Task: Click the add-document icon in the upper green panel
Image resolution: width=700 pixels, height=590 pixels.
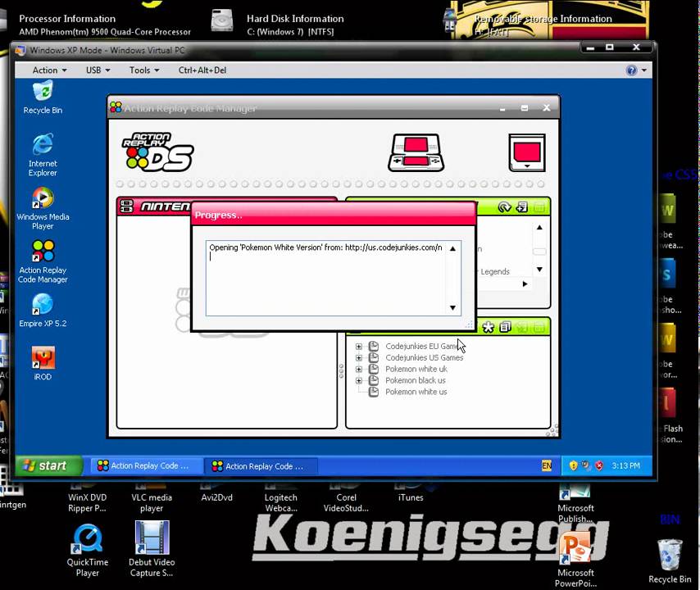Action: 521,207
